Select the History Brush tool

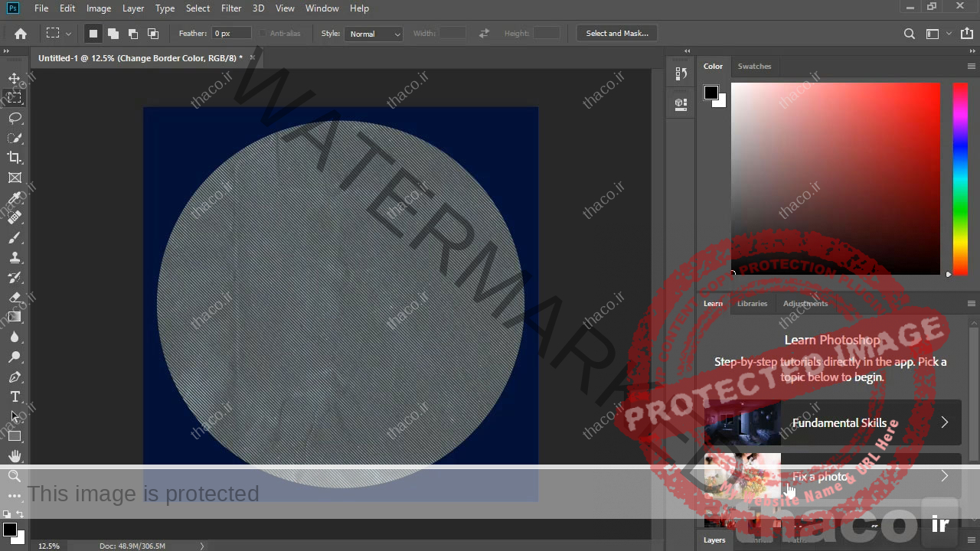click(15, 278)
